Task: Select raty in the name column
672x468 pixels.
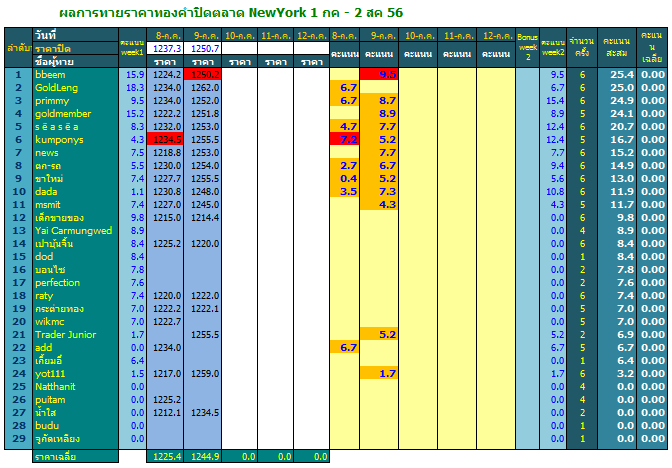Action: click(75, 296)
